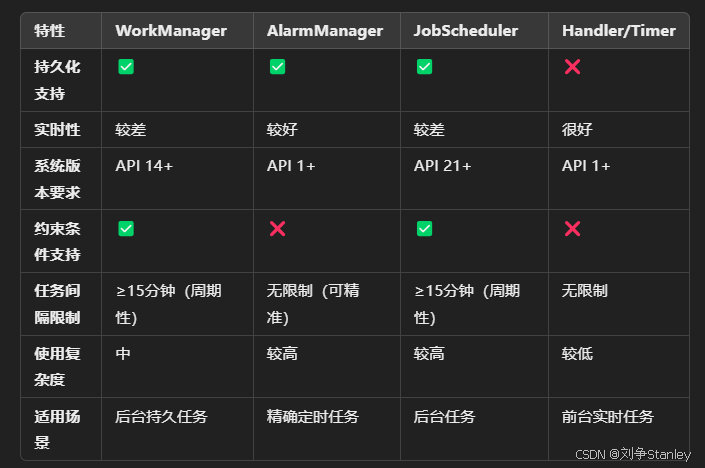Click the 持久化支持 row label
The width and height of the screenshot is (705, 468).
(x=57, y=80)
